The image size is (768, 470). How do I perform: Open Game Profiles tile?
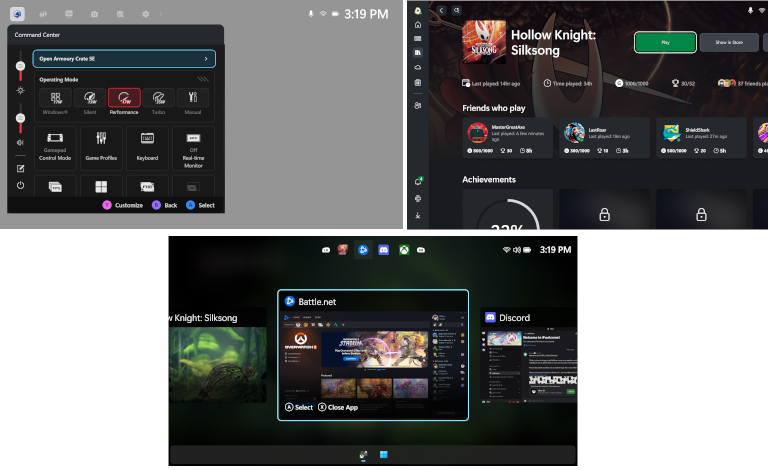pyautogui.click(x=101, y=148)
